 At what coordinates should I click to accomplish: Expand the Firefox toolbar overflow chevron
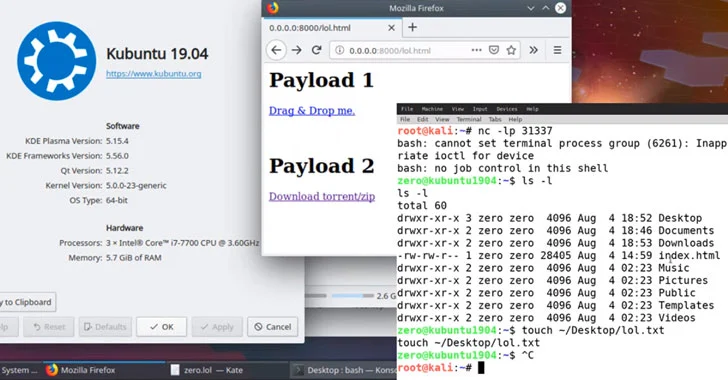tap(533, 50)
